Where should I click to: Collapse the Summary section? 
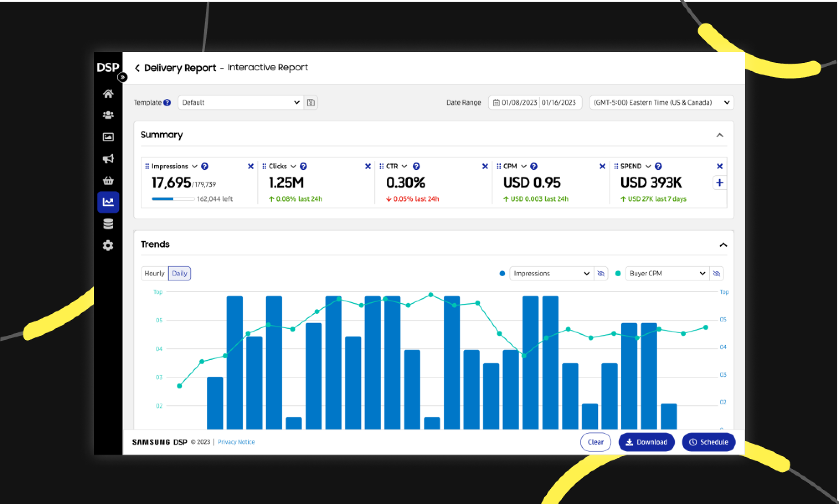tap(720, 135)
